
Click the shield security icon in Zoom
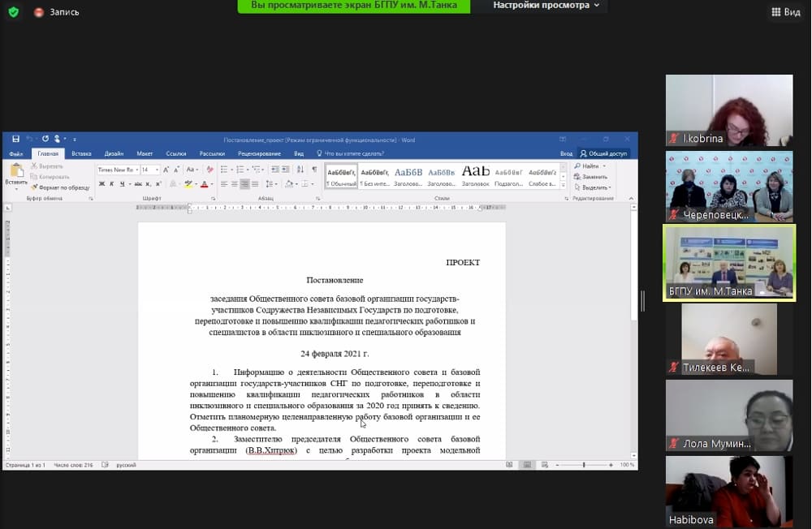tap(14, 11)
